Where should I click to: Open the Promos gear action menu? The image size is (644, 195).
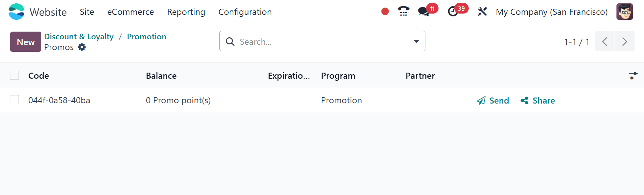(x=82, y=47)
